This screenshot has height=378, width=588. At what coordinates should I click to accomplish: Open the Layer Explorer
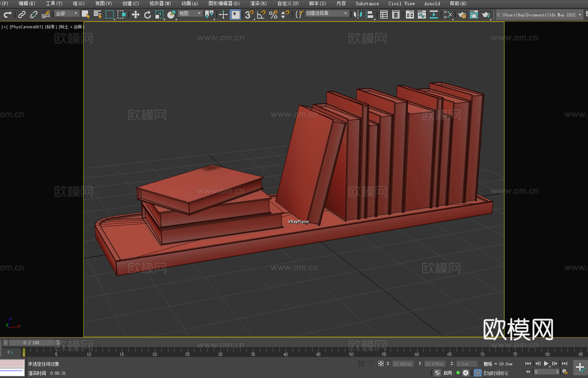pos(396,14)
